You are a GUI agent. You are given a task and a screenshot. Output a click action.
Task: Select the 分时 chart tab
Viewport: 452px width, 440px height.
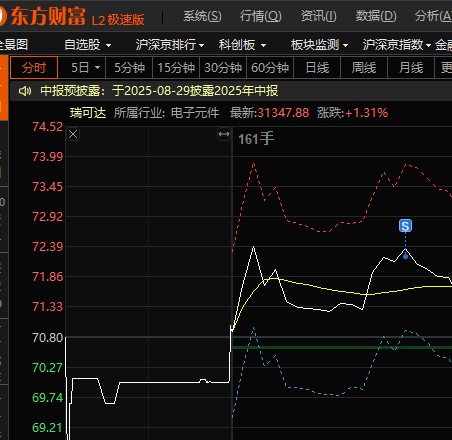tap(34, 68)
